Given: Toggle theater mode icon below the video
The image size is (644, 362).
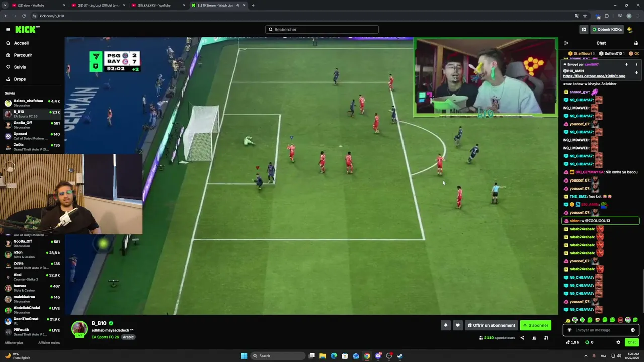Looking at the screenshot, I should tap(546, 338).
